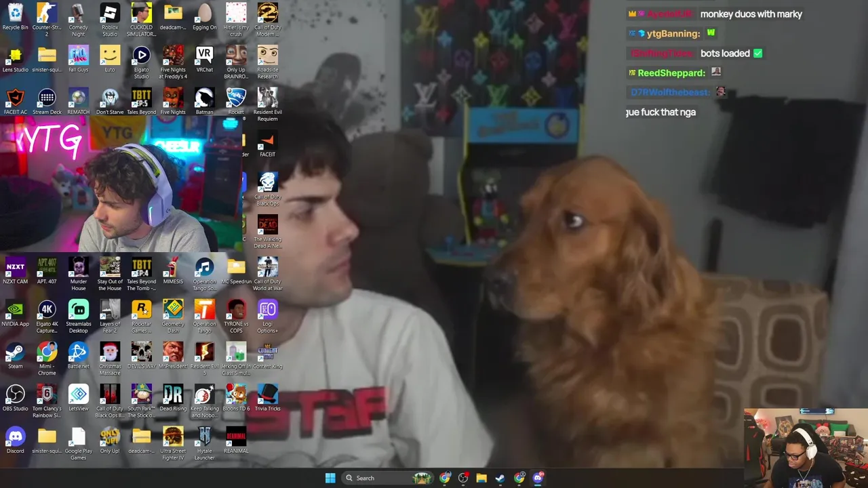The height and width of the screenshot is (488, 868).
Task: Launch OBS Studio from the desktop
Action: pos(15,399)
